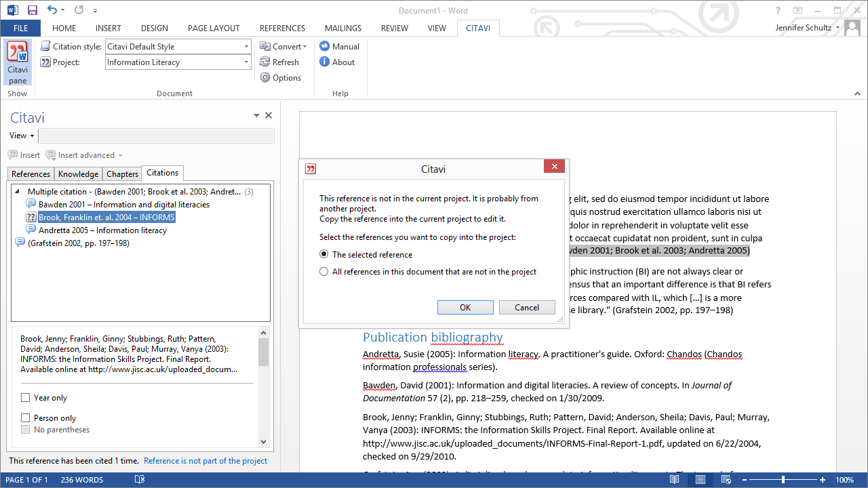Click Ribbon Display Options icon

click(798, 10)
